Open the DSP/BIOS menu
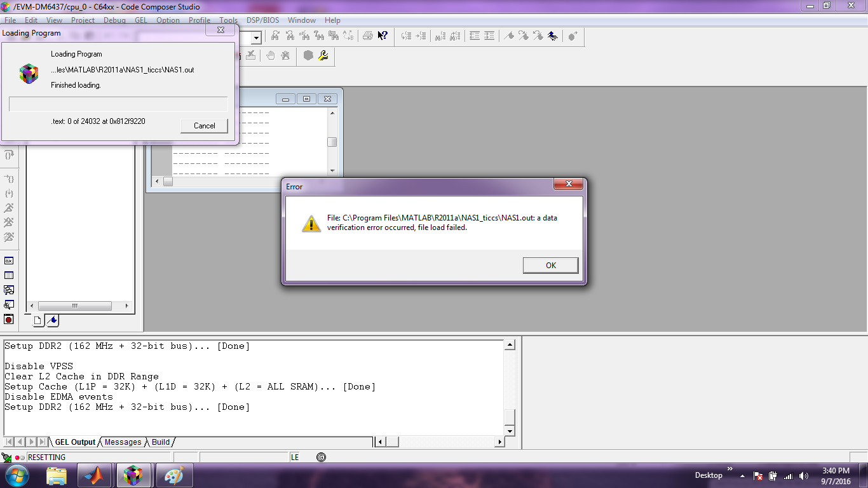This screenshot has height=488, width=868. pyautogui.click(x=263, y=20)
